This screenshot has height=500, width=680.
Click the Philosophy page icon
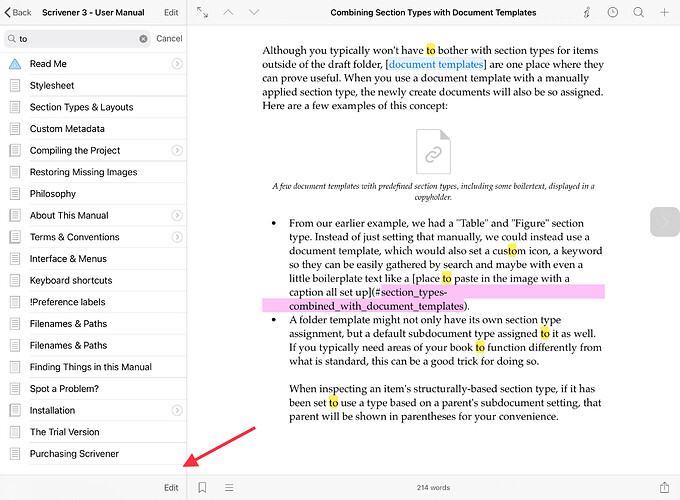(15, 194)
